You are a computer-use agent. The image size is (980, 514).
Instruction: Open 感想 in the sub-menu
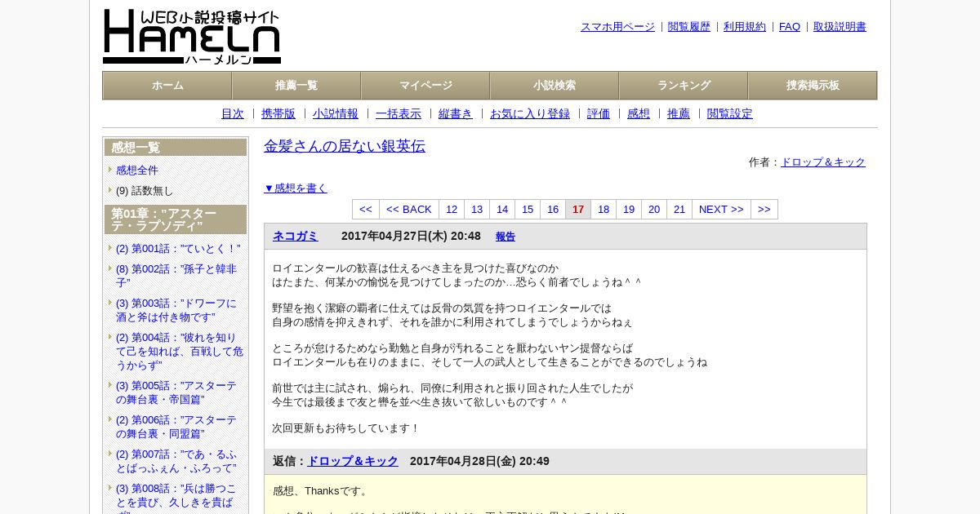pos(639,113)
